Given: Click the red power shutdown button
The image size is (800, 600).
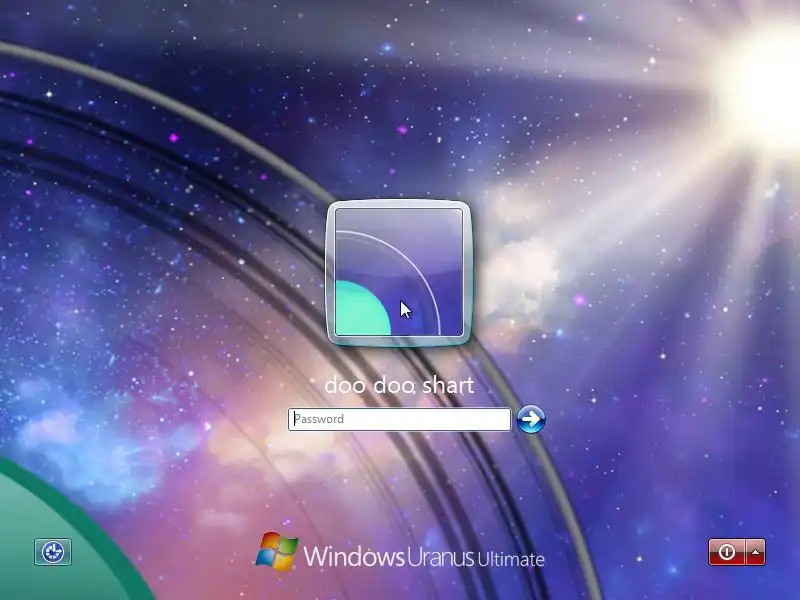Looking at the screenshot, I should pyautogui.click(x=727, y=552).
